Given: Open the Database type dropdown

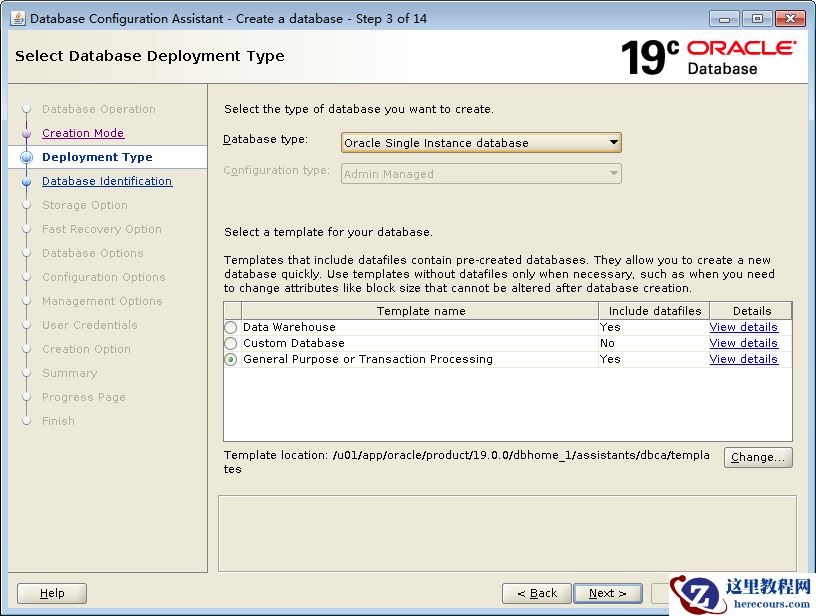Looking at the screenshot, I should 481,143.
